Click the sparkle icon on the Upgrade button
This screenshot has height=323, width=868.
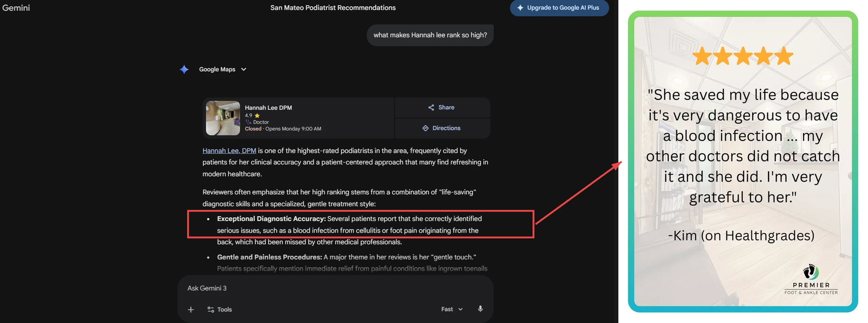click(520, 8)
